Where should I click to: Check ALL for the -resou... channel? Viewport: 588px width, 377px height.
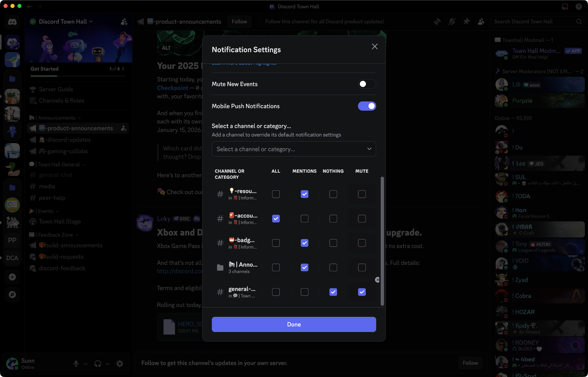click(x=276, y=194)
